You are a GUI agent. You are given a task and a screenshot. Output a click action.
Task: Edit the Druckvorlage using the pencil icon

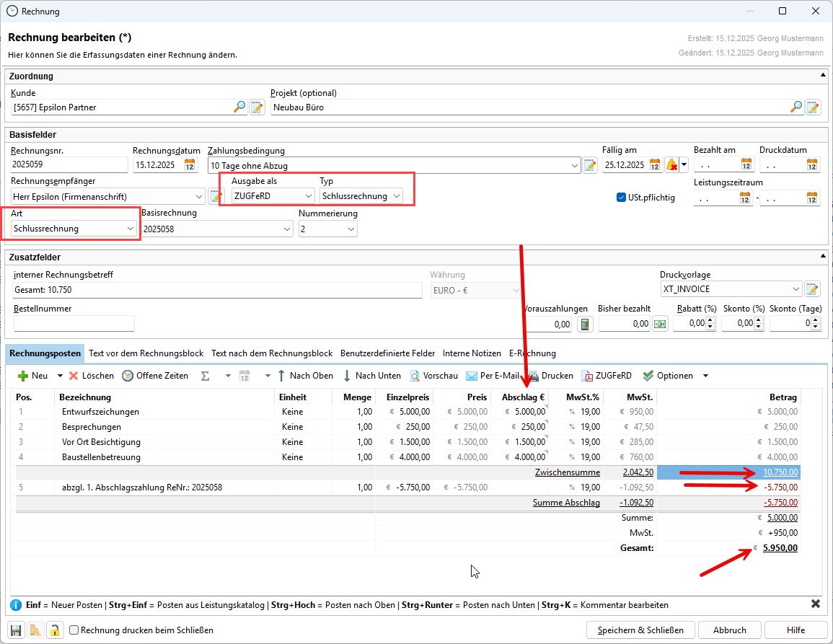(x=813, y=289)
